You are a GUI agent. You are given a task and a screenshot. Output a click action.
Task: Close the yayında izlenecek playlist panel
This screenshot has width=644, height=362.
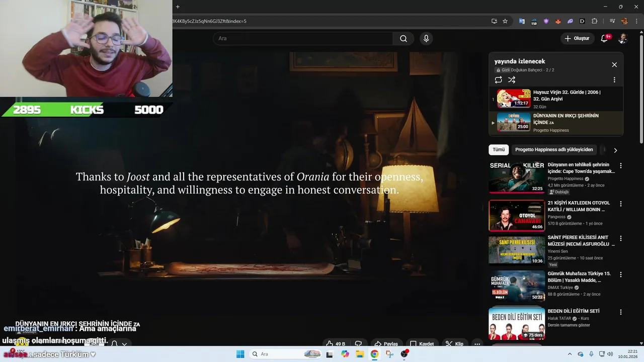(x=614, y=65)
